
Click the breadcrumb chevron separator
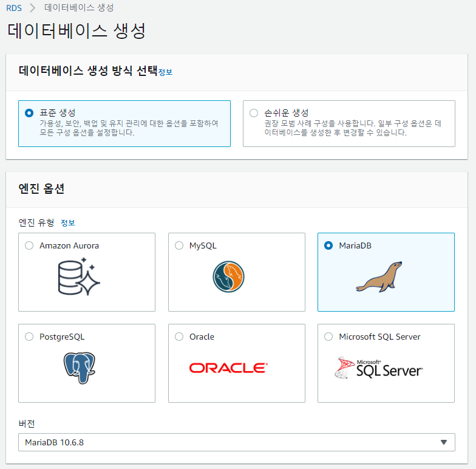[x=33, y=8]
